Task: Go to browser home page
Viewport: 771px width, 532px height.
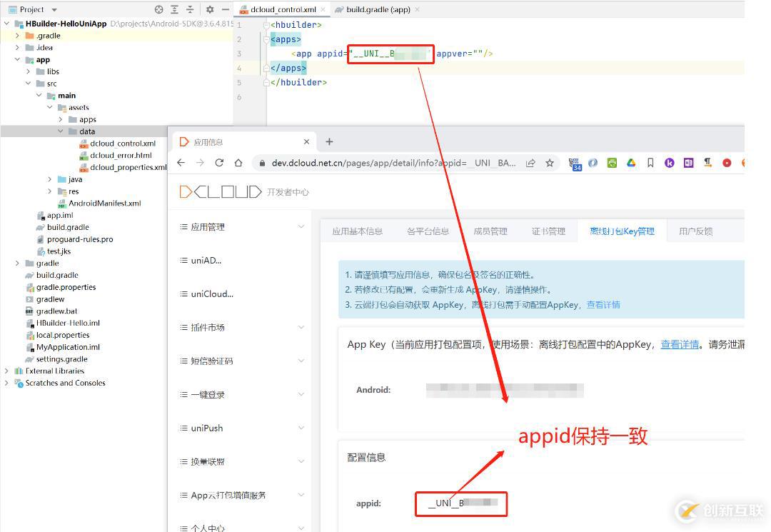Action: (x=238, y=163)
